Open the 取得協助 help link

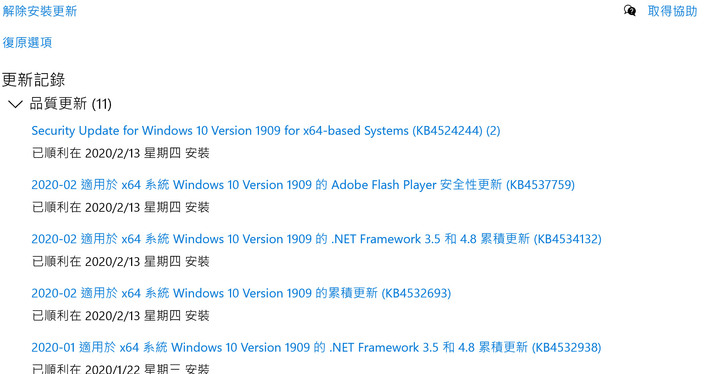(672, 11)
